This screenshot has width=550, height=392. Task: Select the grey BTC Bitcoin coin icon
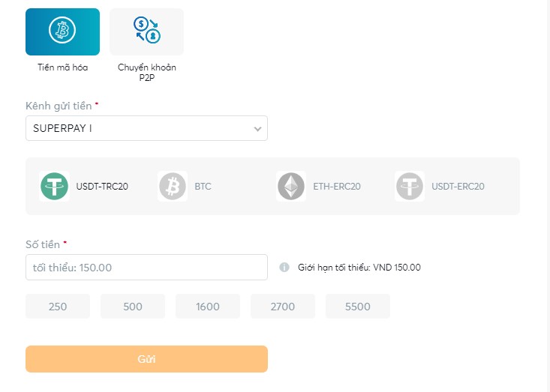tap(173, 187)
